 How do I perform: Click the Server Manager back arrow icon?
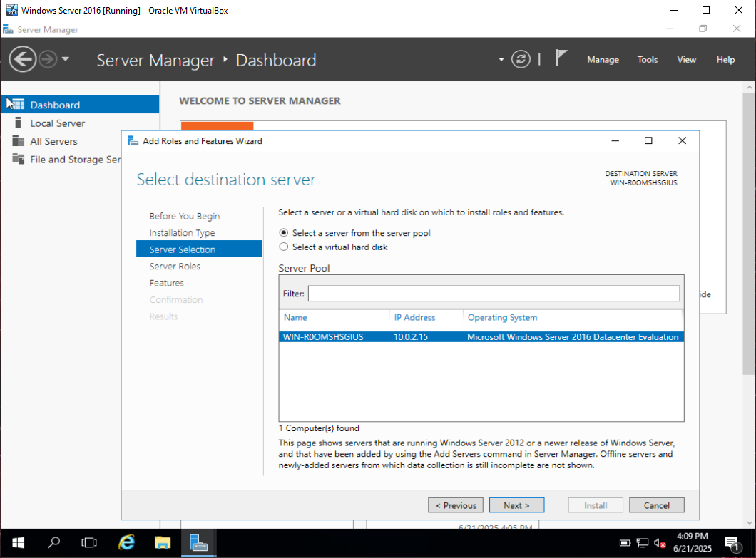[x=22, y=59]
